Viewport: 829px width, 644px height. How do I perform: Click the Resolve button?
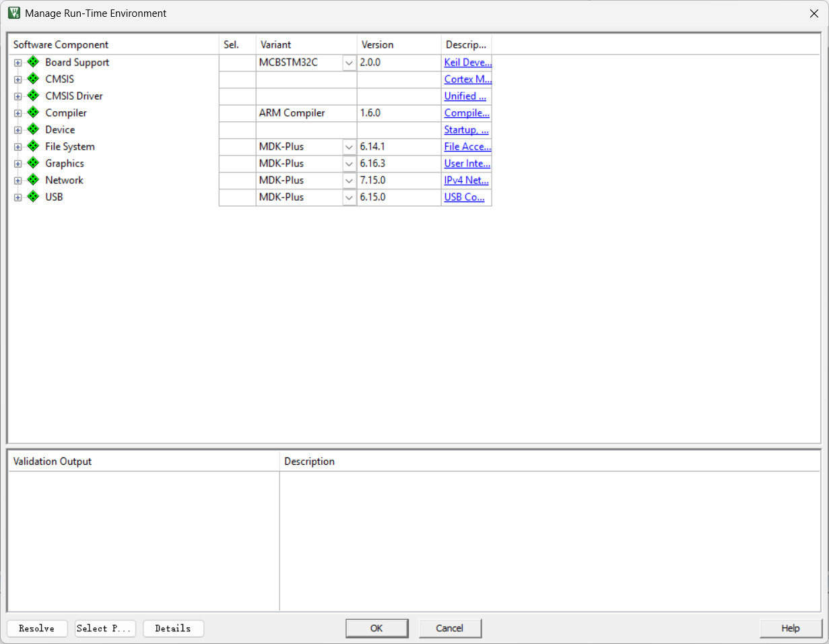pyautogui.click(x=37, y=629)
